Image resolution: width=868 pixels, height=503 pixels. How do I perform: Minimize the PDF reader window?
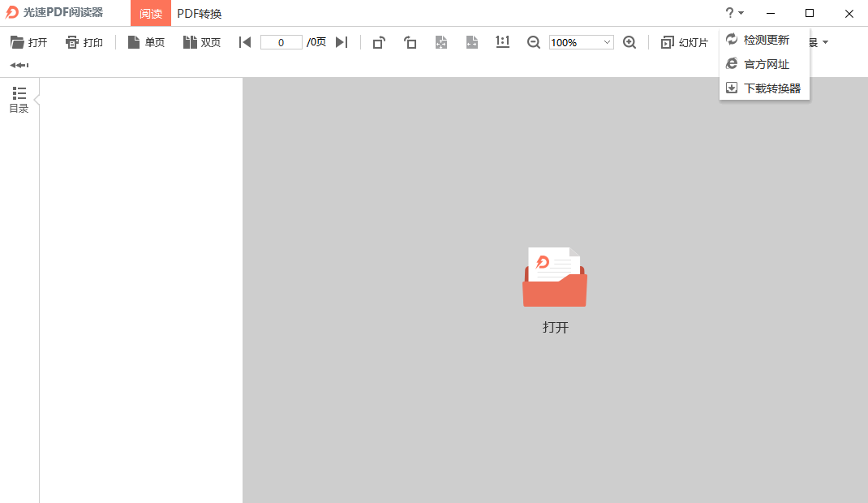pyautogui.click(x=771, y=13)
